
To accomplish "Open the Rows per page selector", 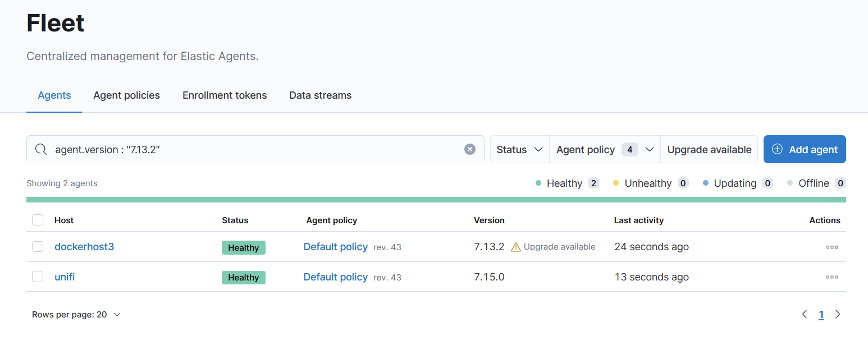I will (x=76, y=314).
